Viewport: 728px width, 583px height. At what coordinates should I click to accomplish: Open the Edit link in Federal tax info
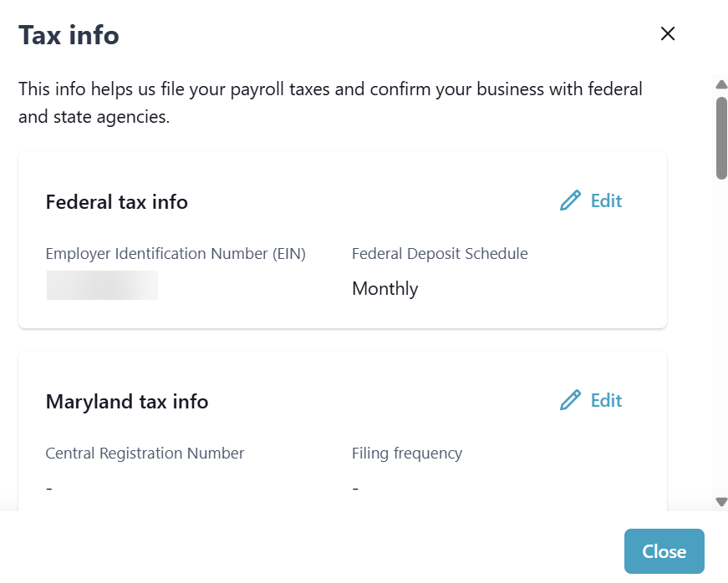click(x=606, y=201)
